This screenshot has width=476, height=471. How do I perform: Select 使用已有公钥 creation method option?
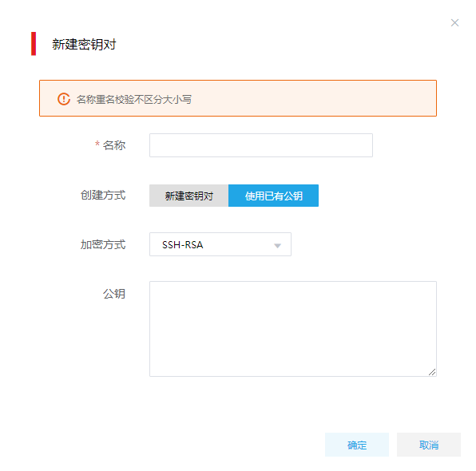tap(273, 196)
